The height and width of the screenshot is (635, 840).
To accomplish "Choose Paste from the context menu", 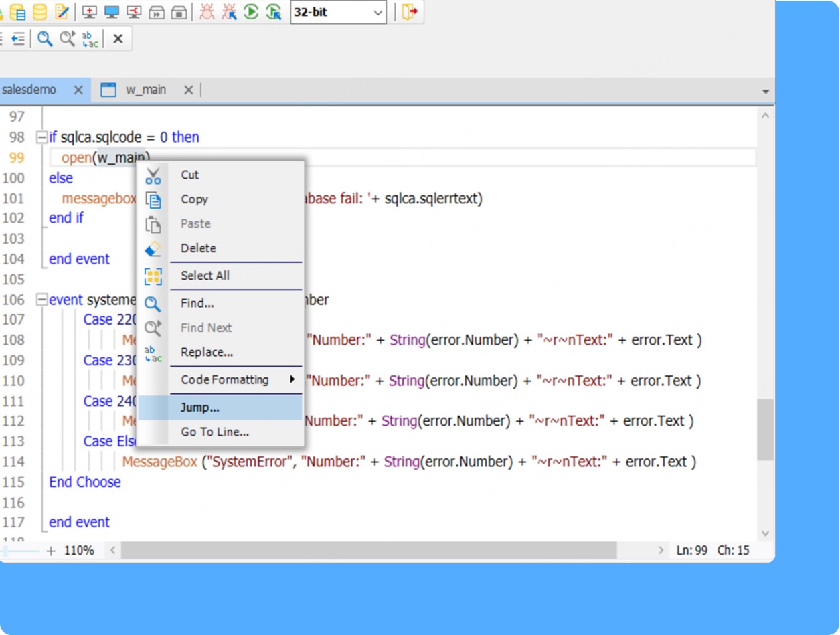I will tap(221, 223).
